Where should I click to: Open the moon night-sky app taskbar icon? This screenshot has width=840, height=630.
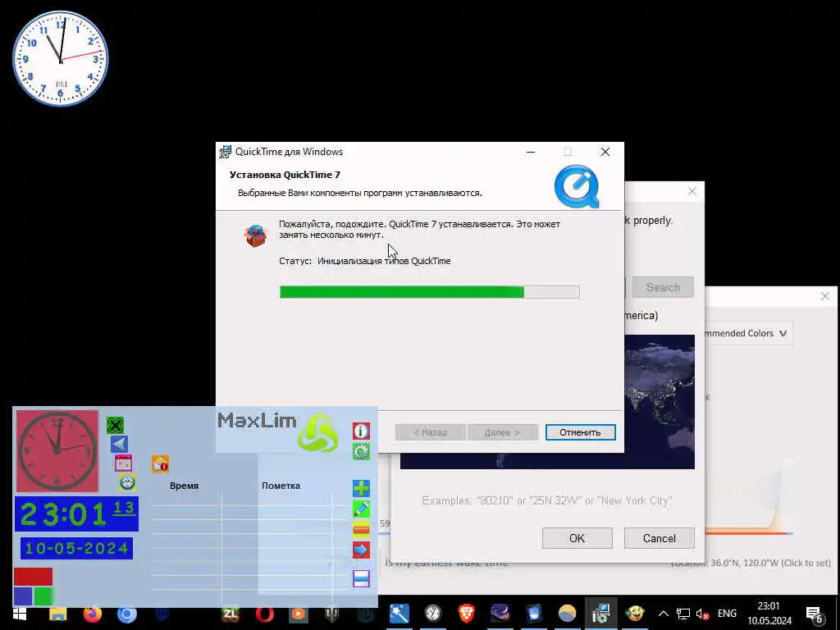click(500, 613)
